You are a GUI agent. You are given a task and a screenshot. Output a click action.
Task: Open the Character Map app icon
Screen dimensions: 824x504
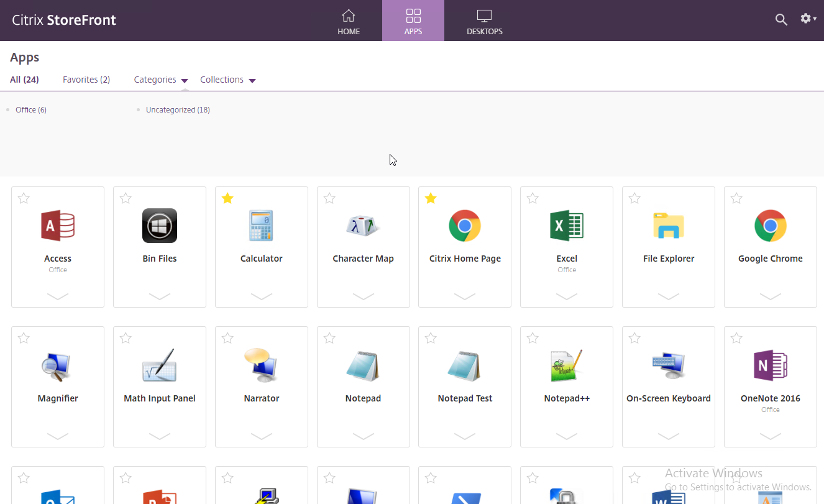click(363, 226)
